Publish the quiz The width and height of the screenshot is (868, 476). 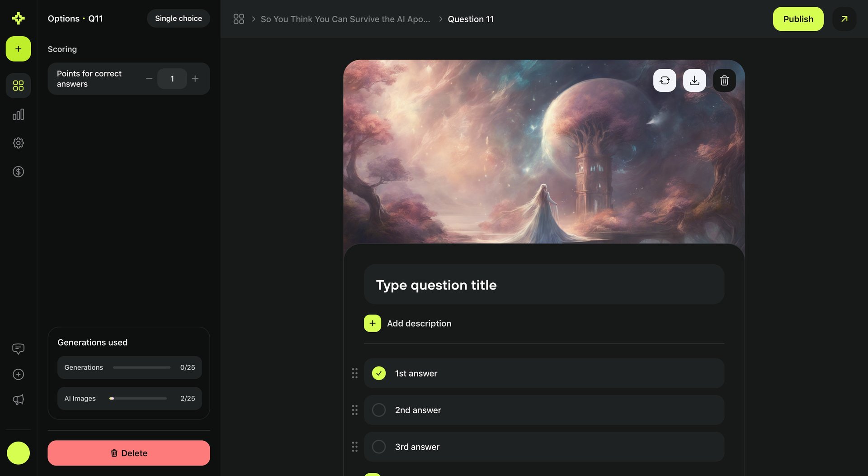(x=798, y=19)
